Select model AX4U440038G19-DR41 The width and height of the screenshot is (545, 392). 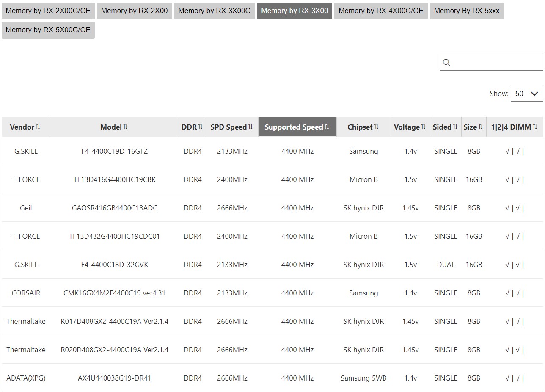[115, 378]
